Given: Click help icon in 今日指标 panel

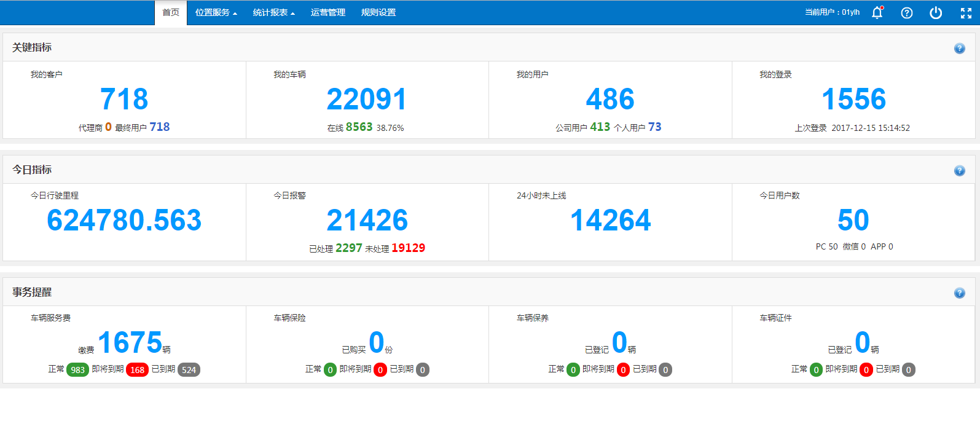Looking at the screenshot, I should click(x=960, y=171).
